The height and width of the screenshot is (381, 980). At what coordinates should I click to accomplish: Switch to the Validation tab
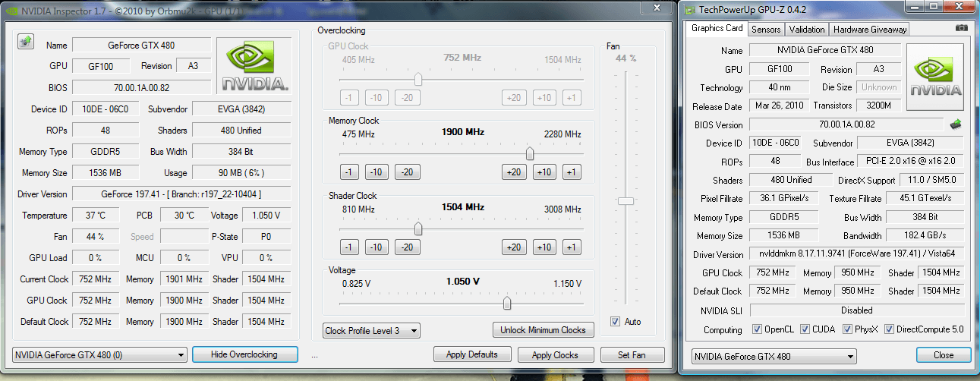click(x=806, y=30)
